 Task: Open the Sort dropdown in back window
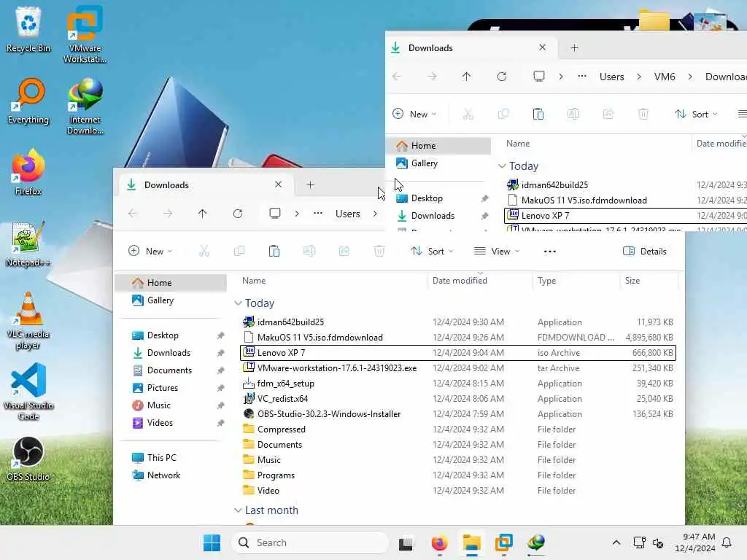pos(696,114)
